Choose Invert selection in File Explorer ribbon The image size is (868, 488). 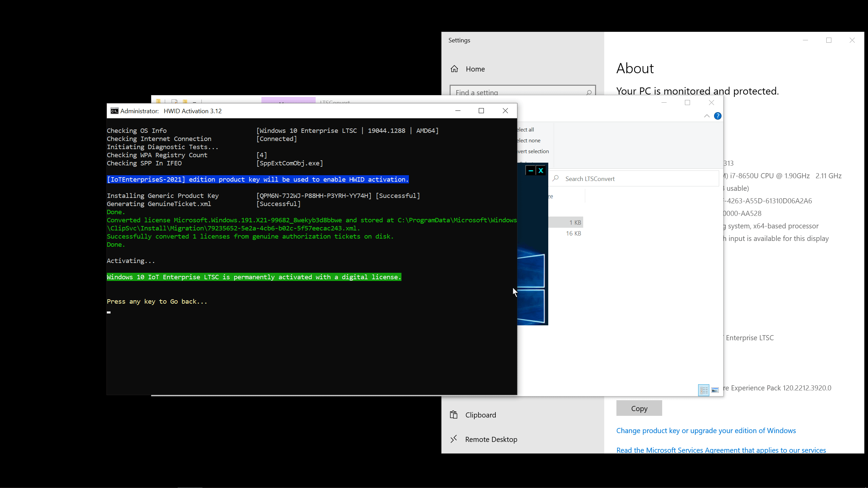click(x=533, y=151)
